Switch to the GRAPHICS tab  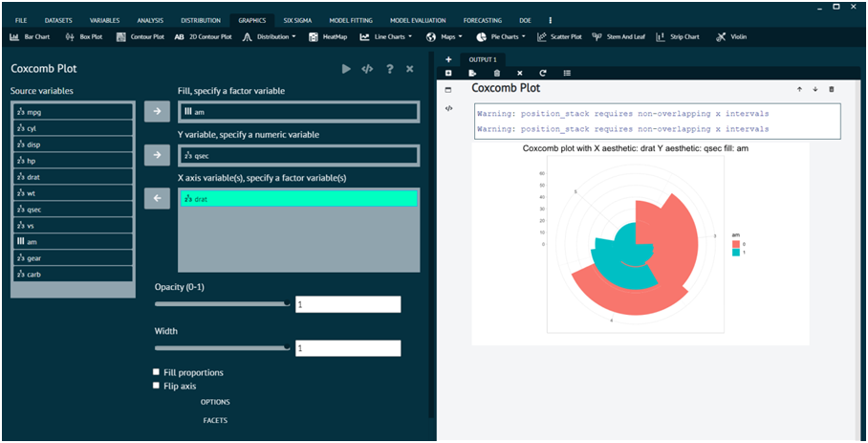pyautogui.click(x=251, y=20)
